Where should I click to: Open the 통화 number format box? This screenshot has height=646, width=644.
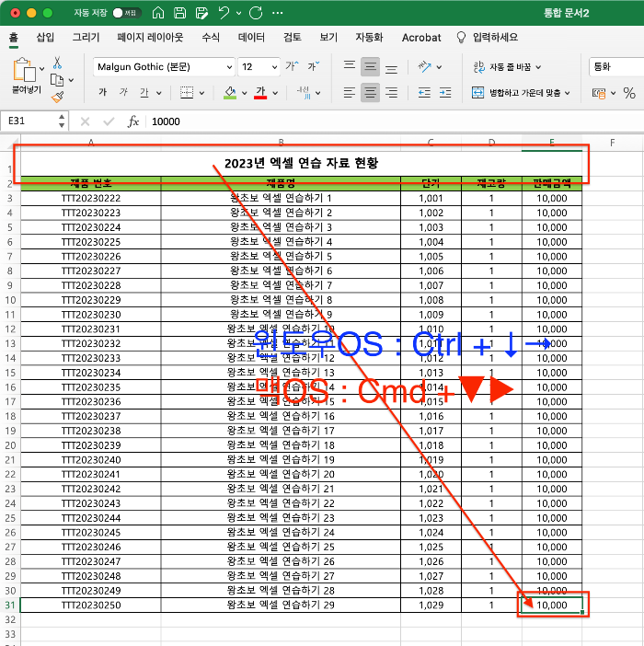click(616, 67)
